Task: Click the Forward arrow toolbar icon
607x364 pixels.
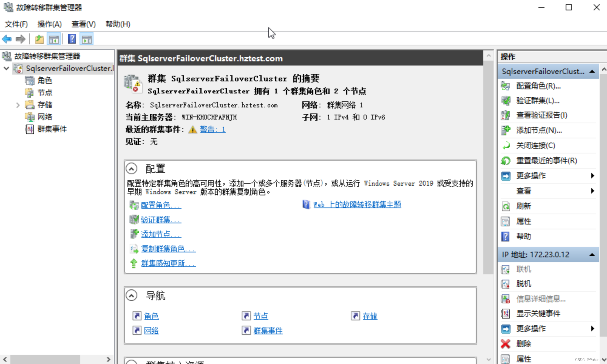Action: 20,39
